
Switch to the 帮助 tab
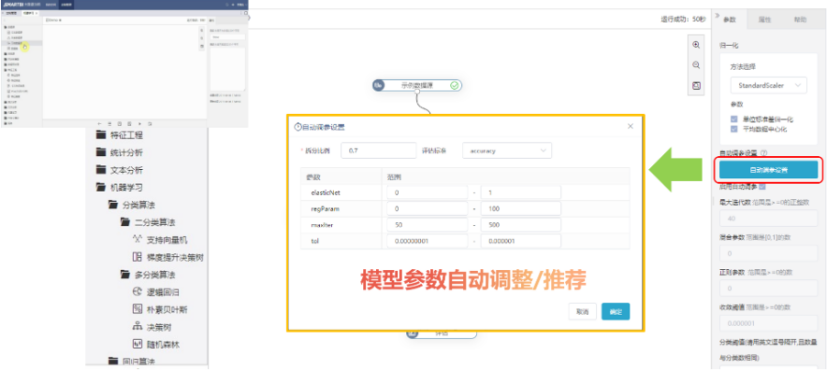point(800,20)
